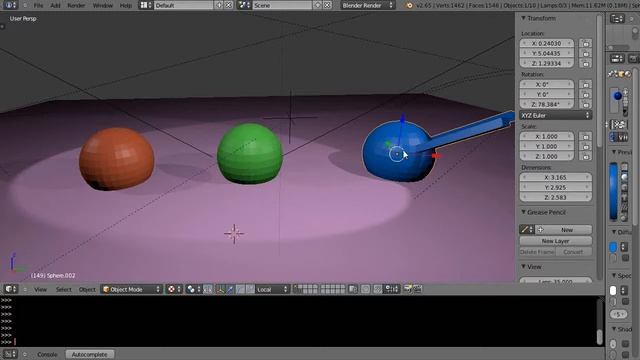Click the Dimensions Z 2.583 field

(556, 198)
